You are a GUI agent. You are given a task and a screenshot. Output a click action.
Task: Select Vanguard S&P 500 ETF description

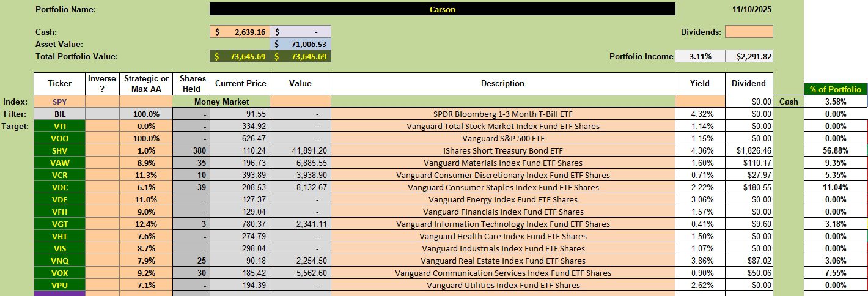[502, 138]
